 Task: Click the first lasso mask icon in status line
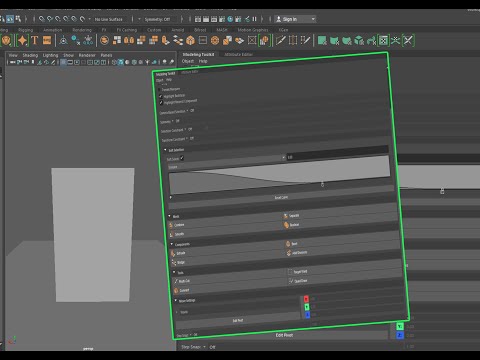[42, 19]
